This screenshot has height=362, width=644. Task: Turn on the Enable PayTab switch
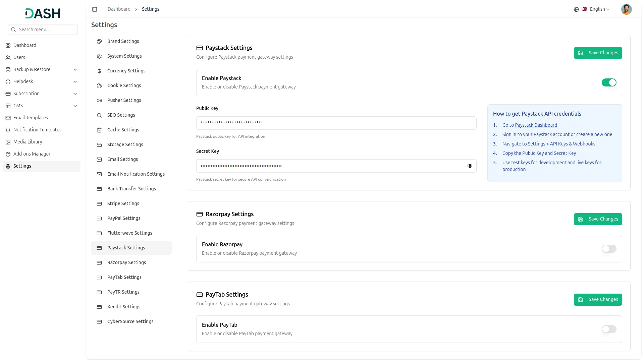point(609,329)
